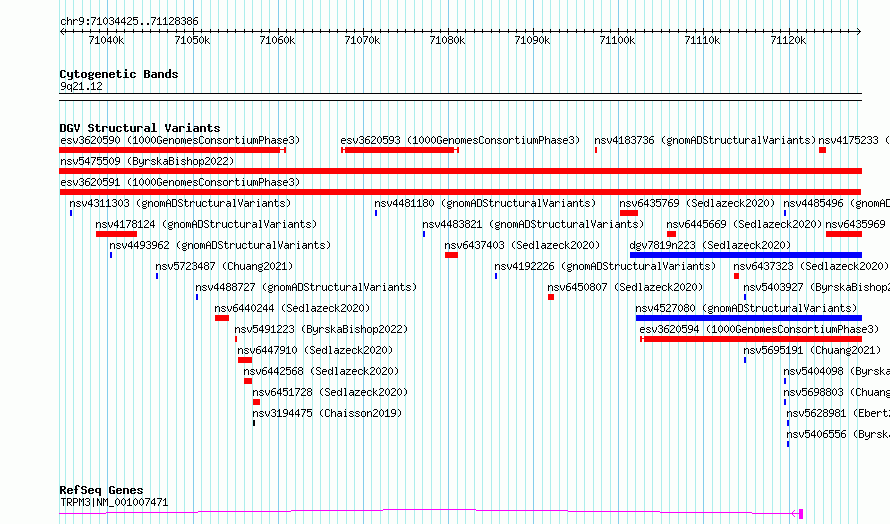
Task: Click nsv5404098 variant label
Action: pos(836,371)
